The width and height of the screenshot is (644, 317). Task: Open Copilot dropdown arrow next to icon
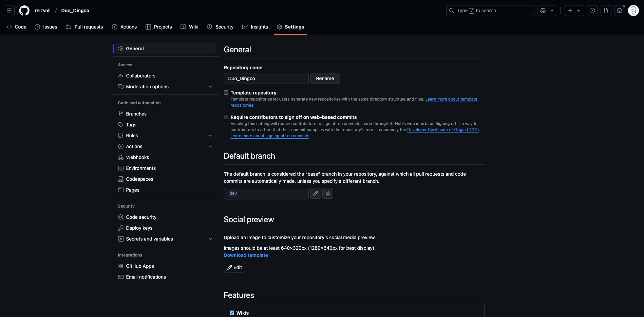pyautogui.click(x=552, y=11)
